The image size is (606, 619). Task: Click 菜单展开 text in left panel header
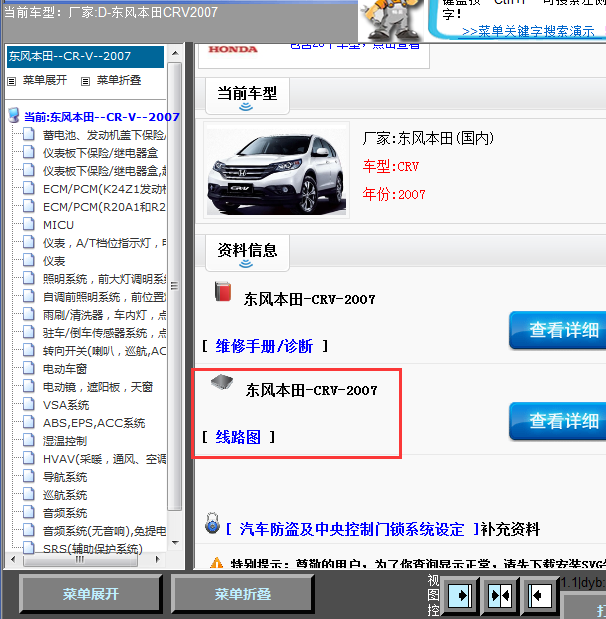tap(45, 80)
